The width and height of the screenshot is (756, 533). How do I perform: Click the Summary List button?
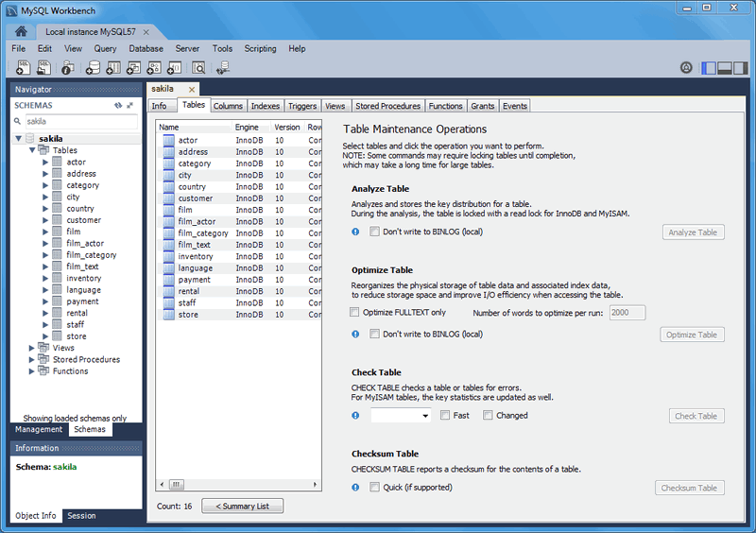242,507
